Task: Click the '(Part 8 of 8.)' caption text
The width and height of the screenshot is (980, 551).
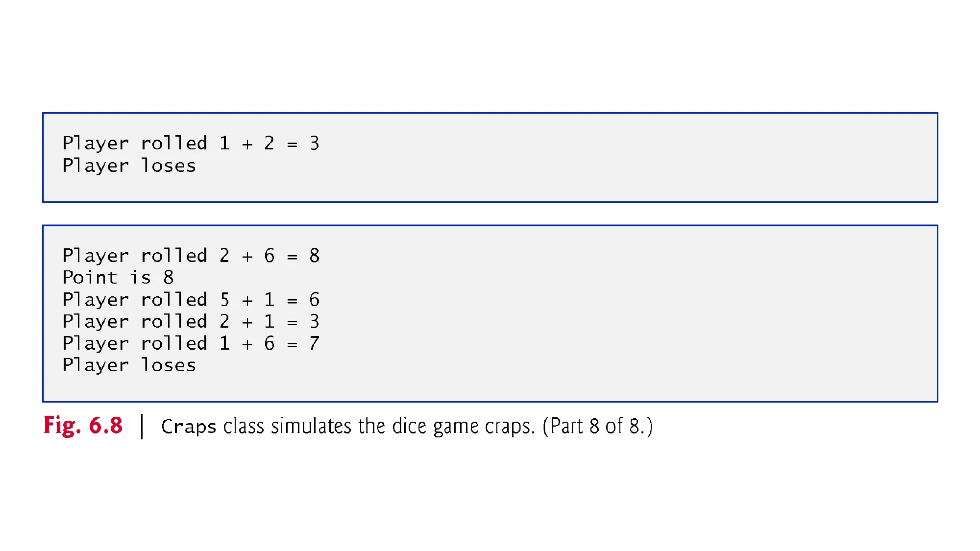Action: tap(598, 426)
